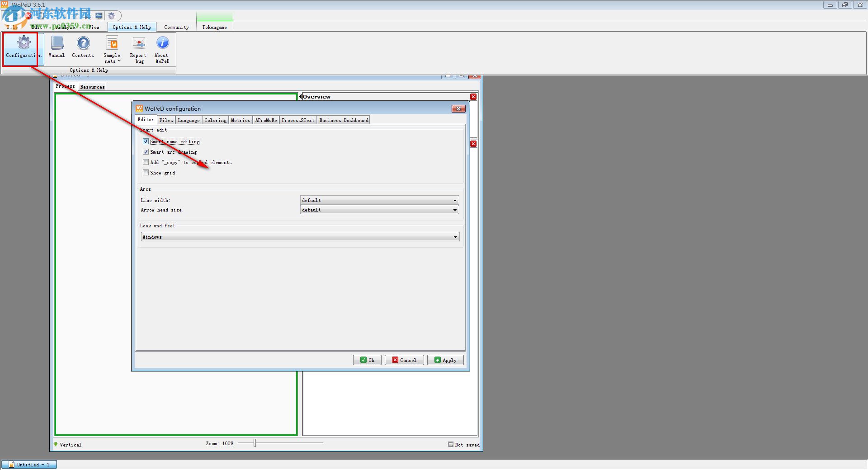The width and height of the screenshot is (868, 470).
Task: Collapse the Overview panel with black arrow
Action: 300,97
